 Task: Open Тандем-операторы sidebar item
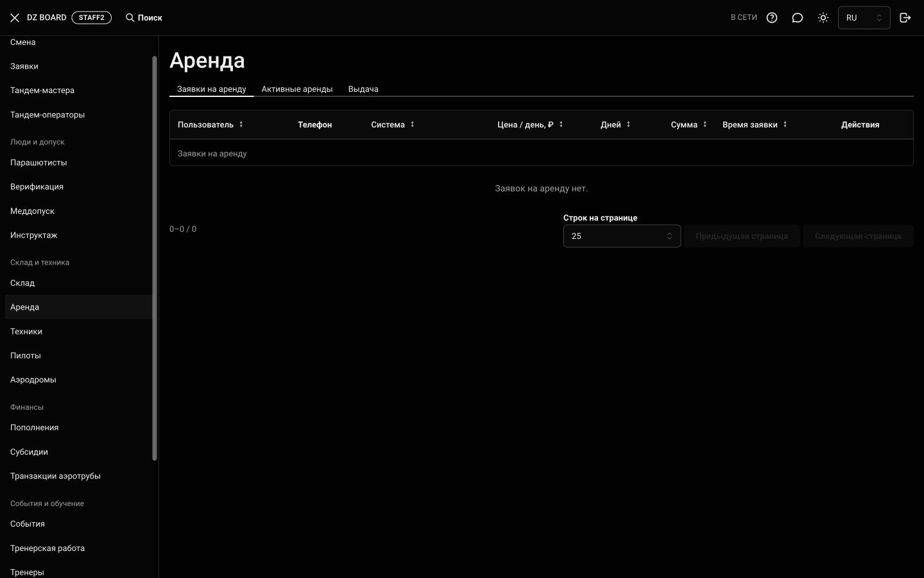point(78,115)
